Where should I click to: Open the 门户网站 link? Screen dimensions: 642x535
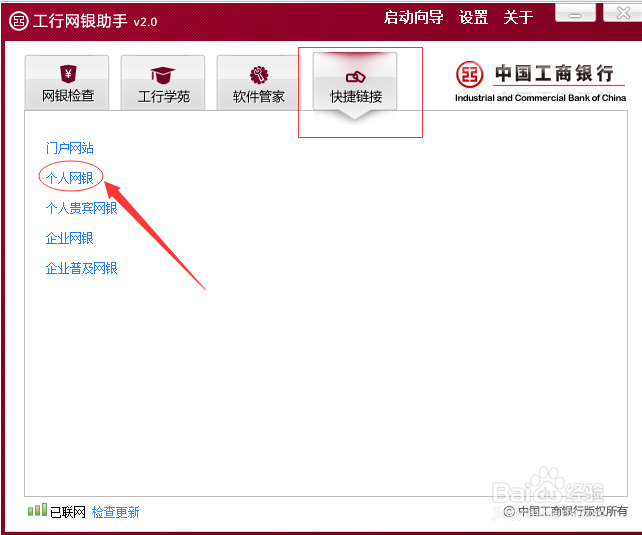pos(70,148)
